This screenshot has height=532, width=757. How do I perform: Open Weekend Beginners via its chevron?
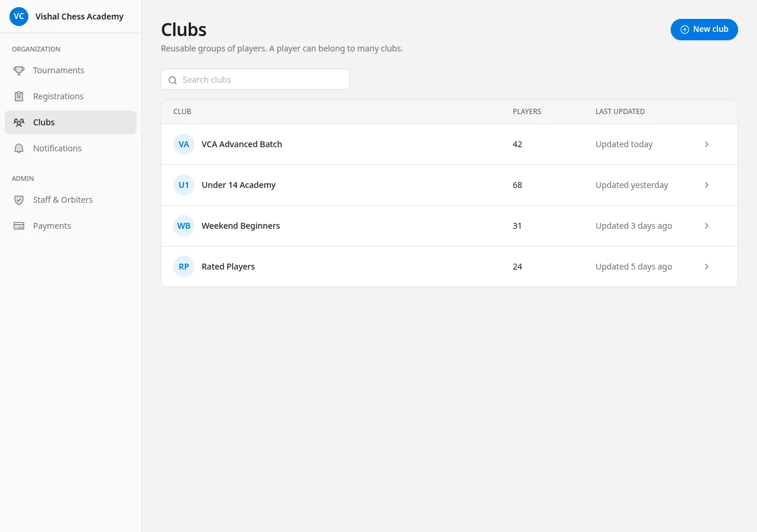707,226
